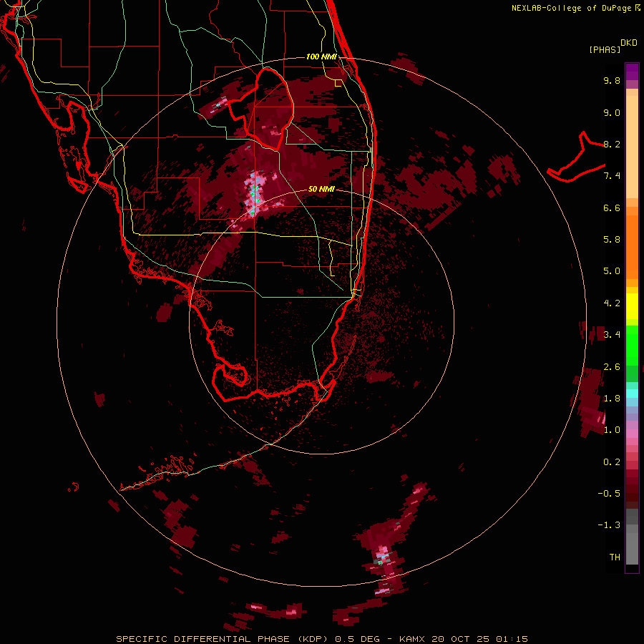Select the 8.2 color scale value

[x=612, y=144]
